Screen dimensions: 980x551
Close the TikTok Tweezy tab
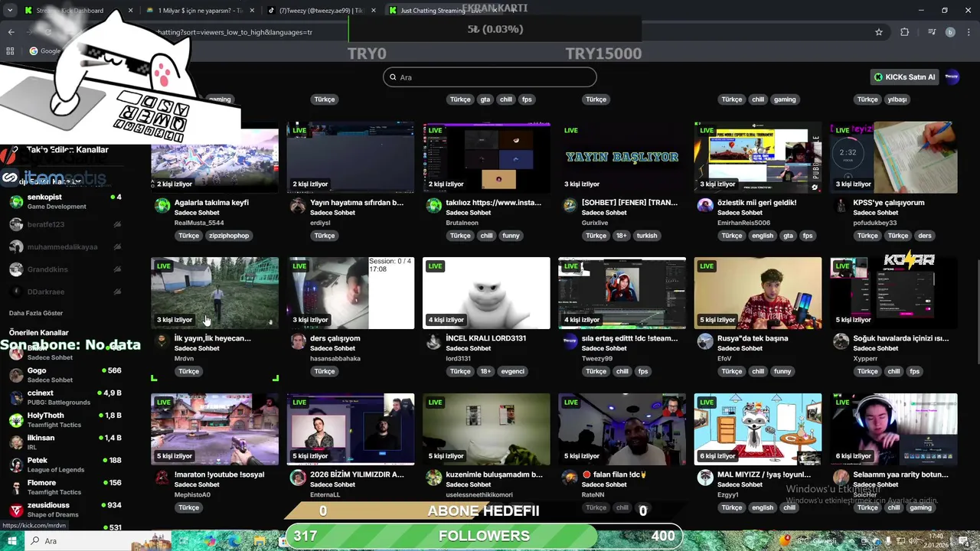click(374, 11)
